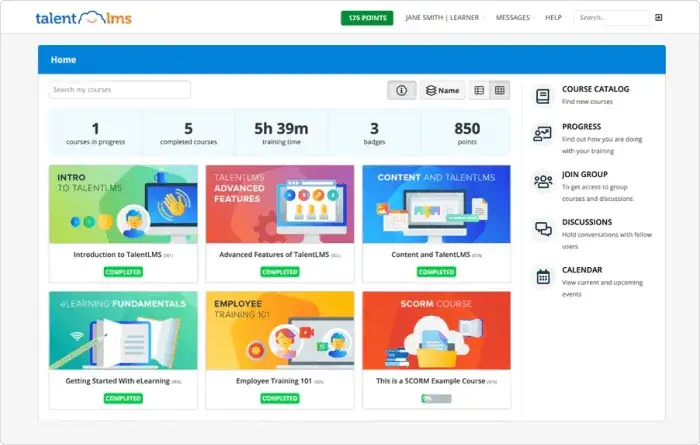Open the Course Catalog link
Screen dimensions: 700x445
(596, 89)
